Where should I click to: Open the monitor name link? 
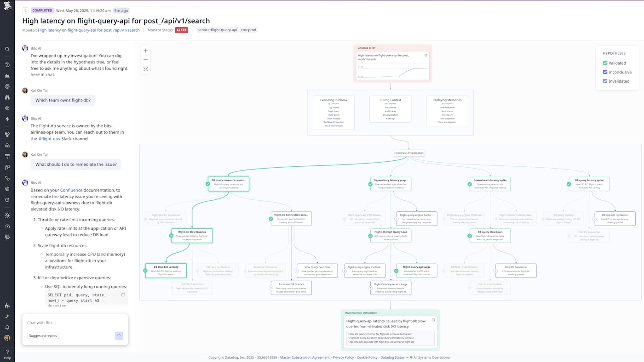(89, 30)
